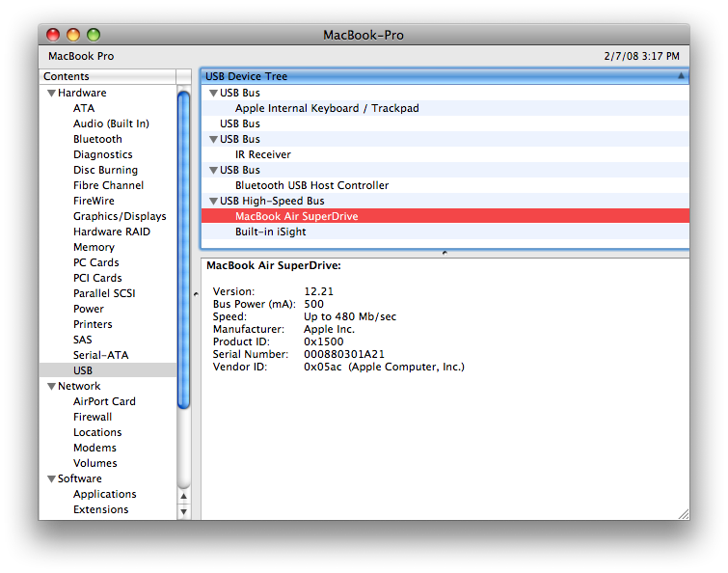Click the date 2/7/08 3:17 PM

tap(641, 56)
